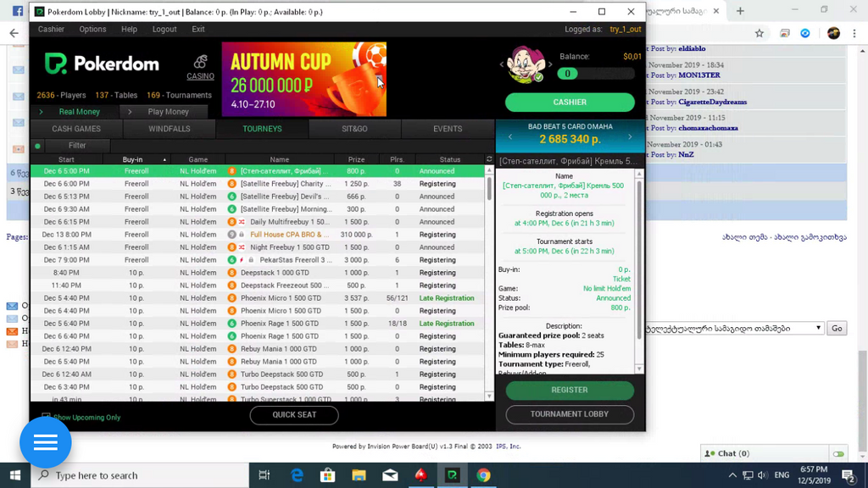The height and width of the screenshot is (488, 868).
Task: Click Exit menu item
Action: 198,30
